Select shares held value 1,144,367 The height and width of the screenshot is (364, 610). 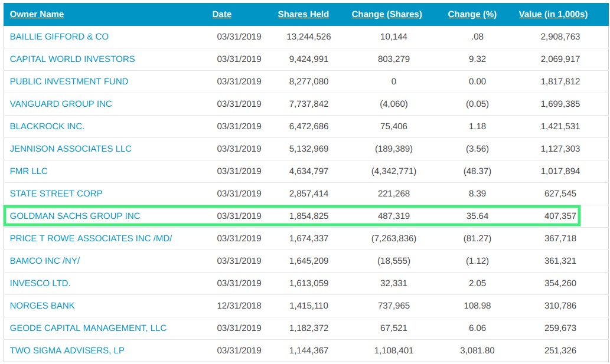click(309, 350)
